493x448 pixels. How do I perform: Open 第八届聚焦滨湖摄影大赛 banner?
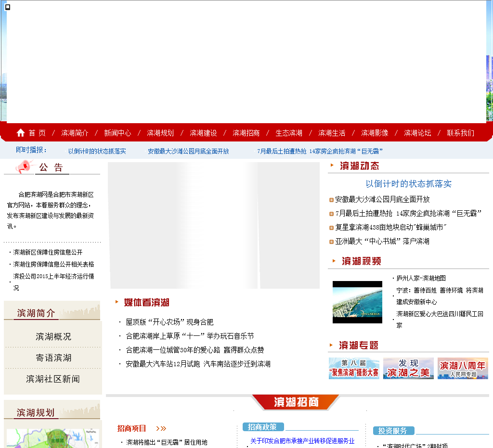[x=354, y=368]
